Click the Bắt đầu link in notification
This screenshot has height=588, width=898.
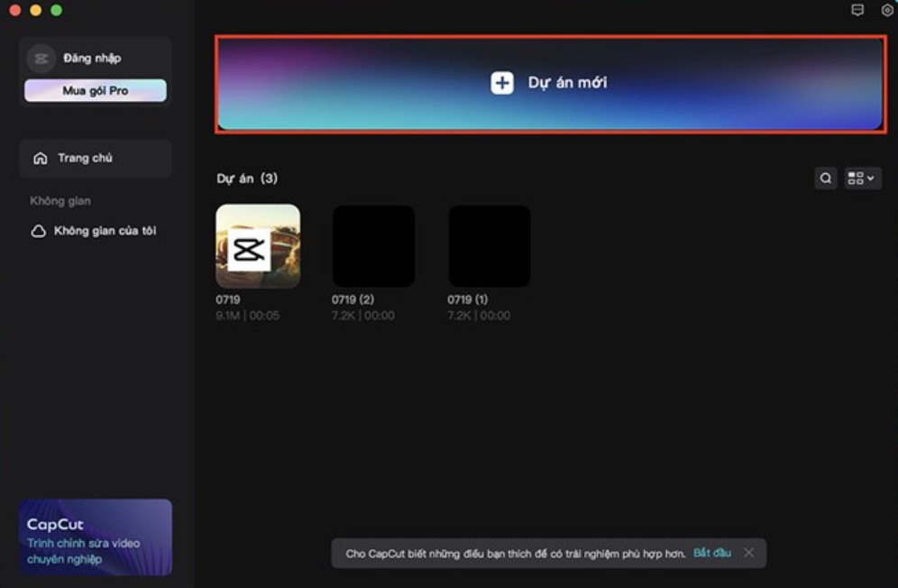712,553
